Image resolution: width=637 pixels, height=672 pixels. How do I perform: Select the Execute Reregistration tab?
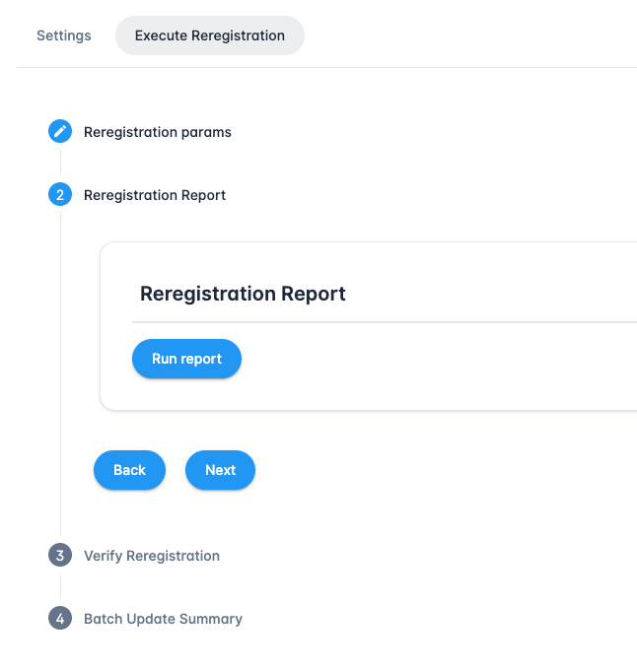tap(209, 35)
